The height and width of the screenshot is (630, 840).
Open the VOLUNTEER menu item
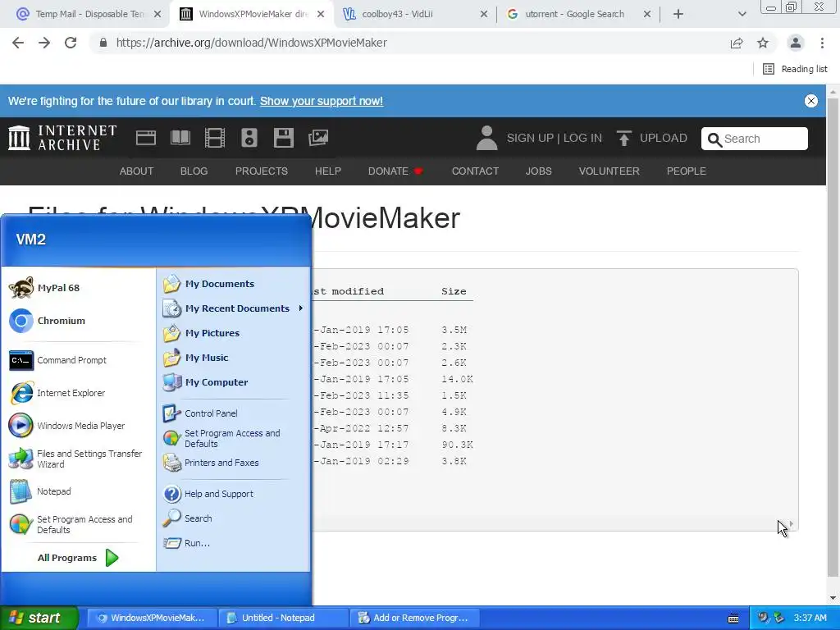(609, 171)
